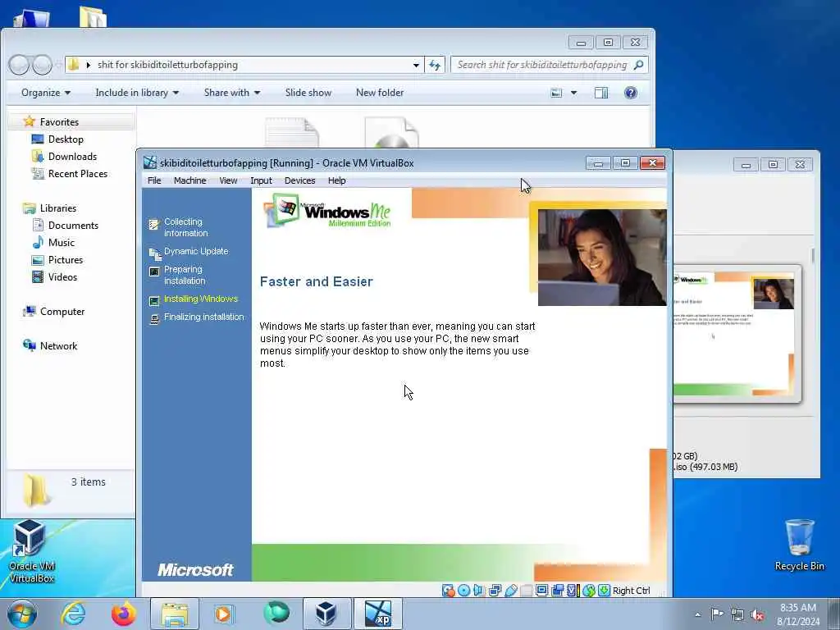Click the VirtualBox Manager taskbar button
The width and height of the screenshot is (840, 630).
tap(326, 614)
